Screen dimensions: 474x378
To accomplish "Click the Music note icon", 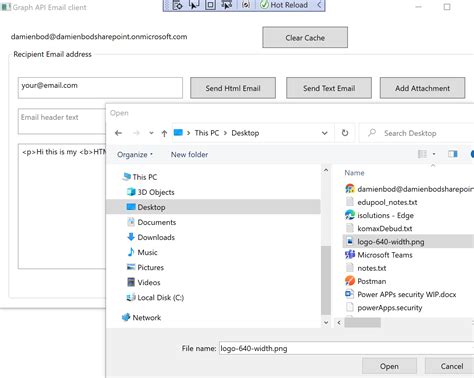I will 131,252.
